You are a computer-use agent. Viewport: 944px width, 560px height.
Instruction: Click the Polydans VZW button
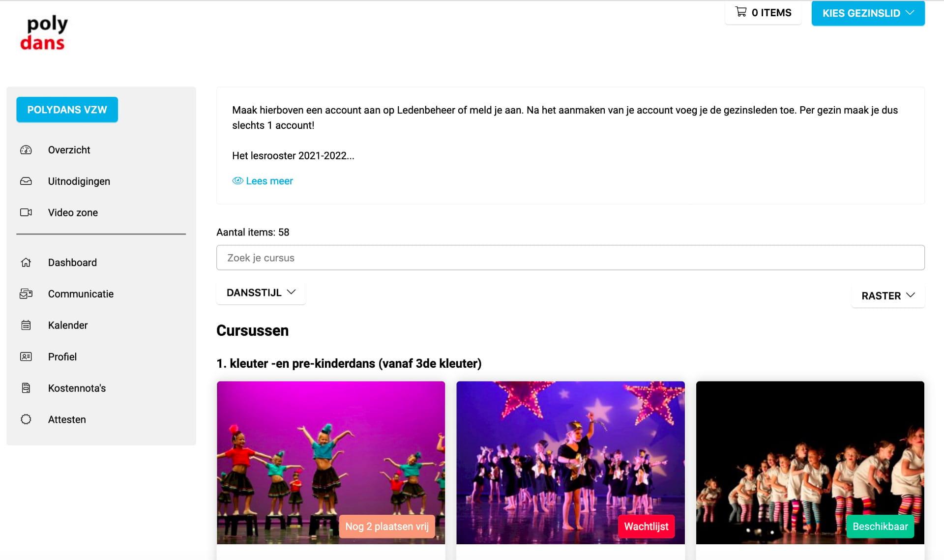click(x=67, y=110)
